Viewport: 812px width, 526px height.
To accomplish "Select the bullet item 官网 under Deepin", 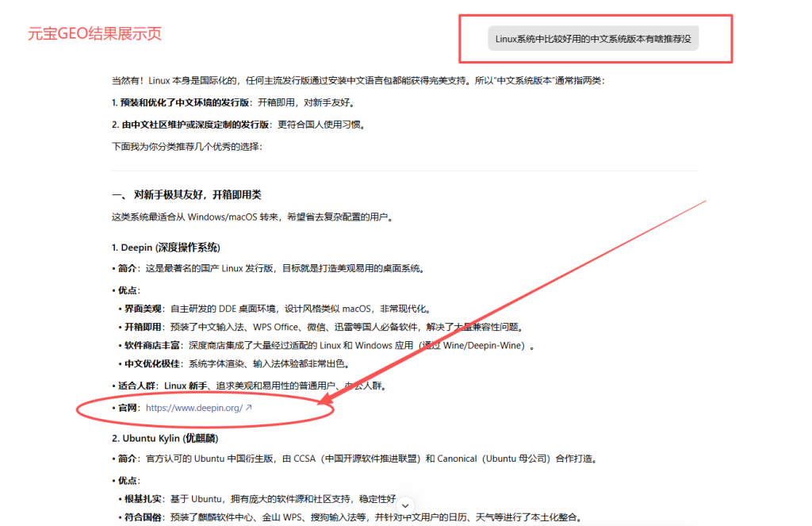I will (127, 409).
